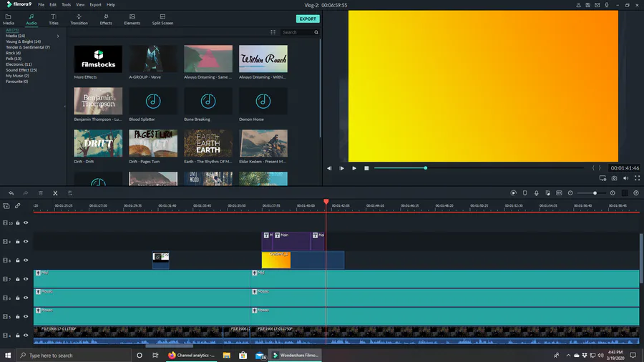Click the undo arrow in timeline toolbar
Screen dimensions: 644x362
[x=11, y=193]
